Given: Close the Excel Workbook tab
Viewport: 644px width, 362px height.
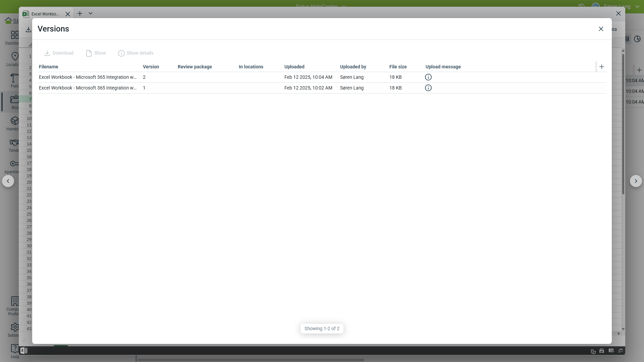Looking at the screenshot, I should [x=67, y=14].
